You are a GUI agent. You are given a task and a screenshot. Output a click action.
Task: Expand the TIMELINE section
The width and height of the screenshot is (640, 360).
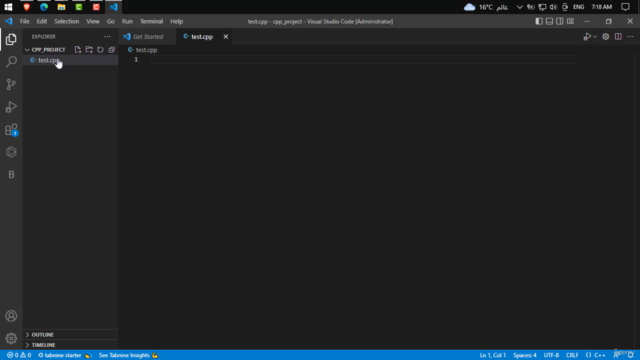pyautogui.click(x=70, y=345)
